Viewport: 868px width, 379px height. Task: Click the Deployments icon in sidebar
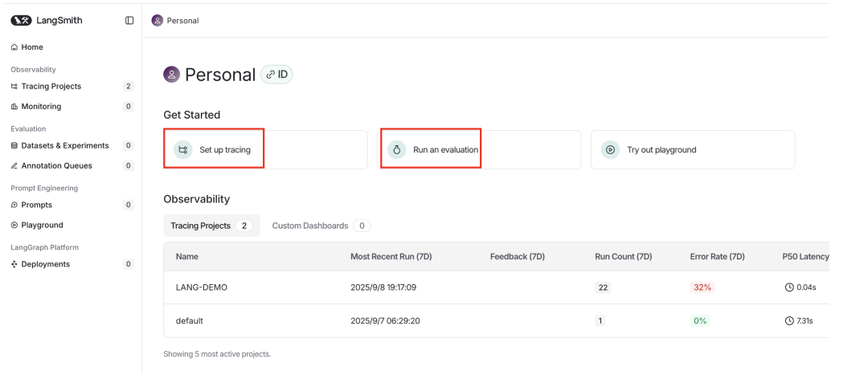click(14, 264)
